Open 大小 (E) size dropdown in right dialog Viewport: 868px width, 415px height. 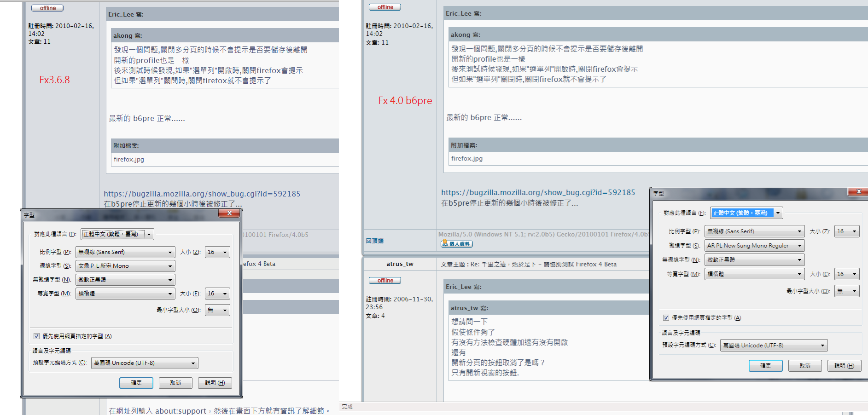pos(847,274)
